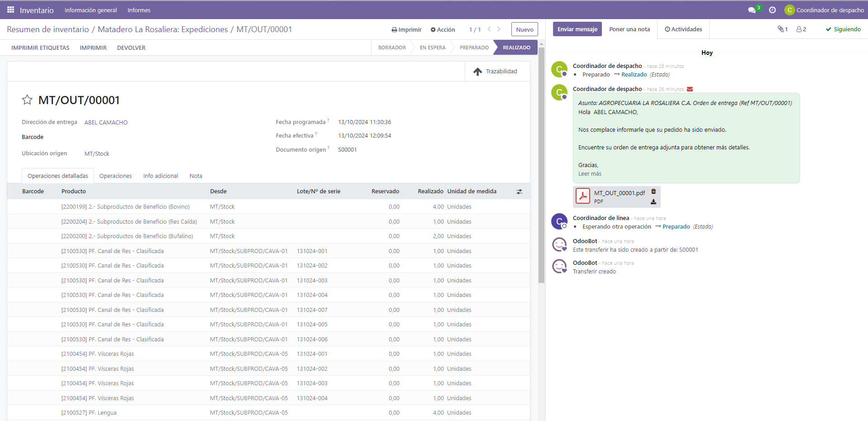Click the EN ESPERA status stage
This screenshot has width=868, height=421.
(433, 48)
